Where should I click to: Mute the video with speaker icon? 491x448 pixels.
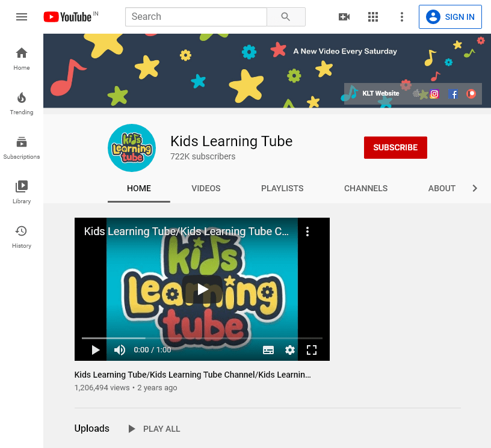pyautogui.click(x=119, y=350)
